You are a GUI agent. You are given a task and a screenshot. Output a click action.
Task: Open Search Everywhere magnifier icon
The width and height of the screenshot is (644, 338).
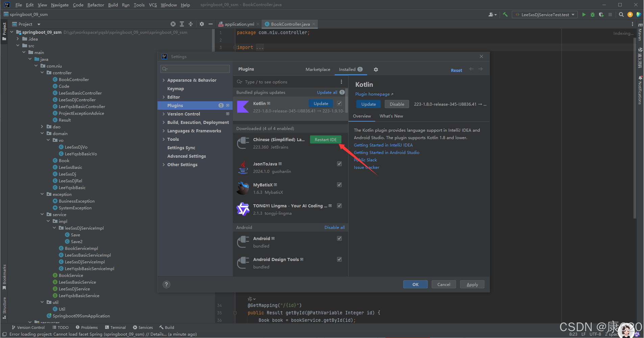[621, 15]
